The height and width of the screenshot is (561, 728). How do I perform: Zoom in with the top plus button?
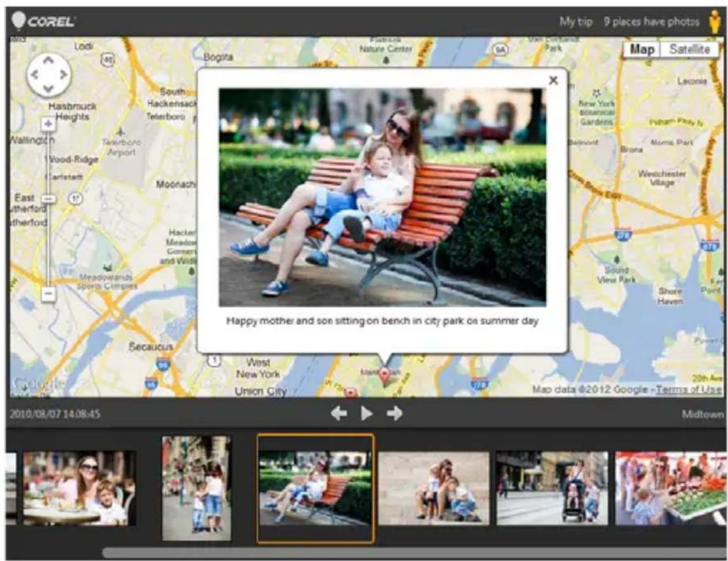tap(48, 124)
